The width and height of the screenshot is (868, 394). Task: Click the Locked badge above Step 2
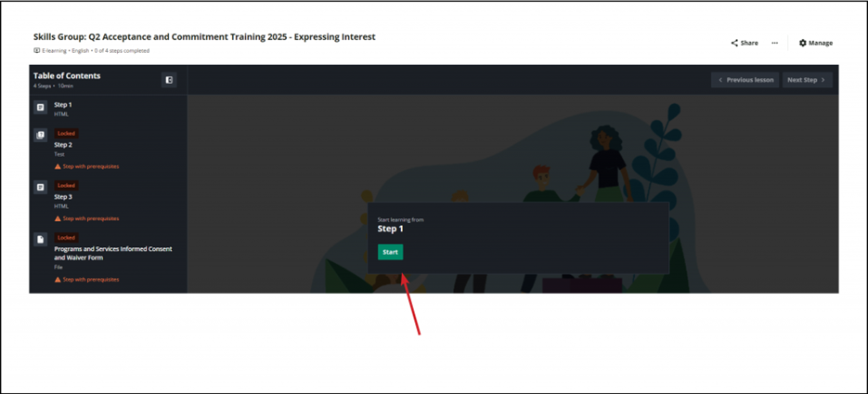(66, 133)
